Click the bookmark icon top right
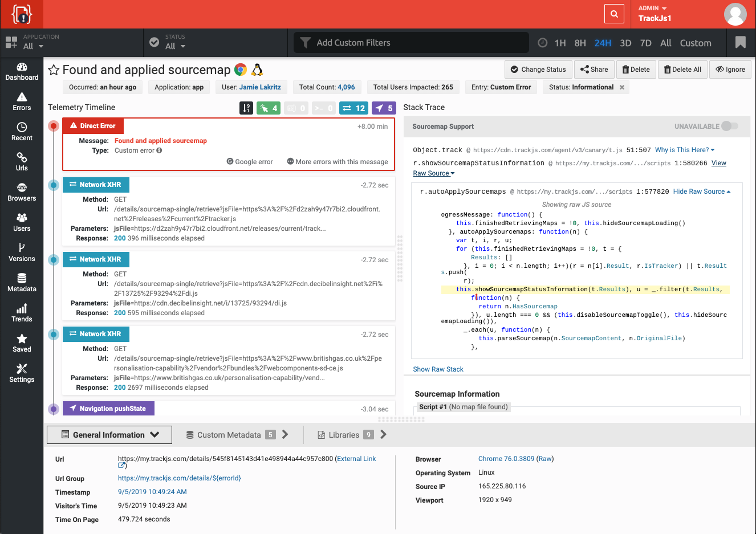This screenshot has width=756, height=534. 741,42
